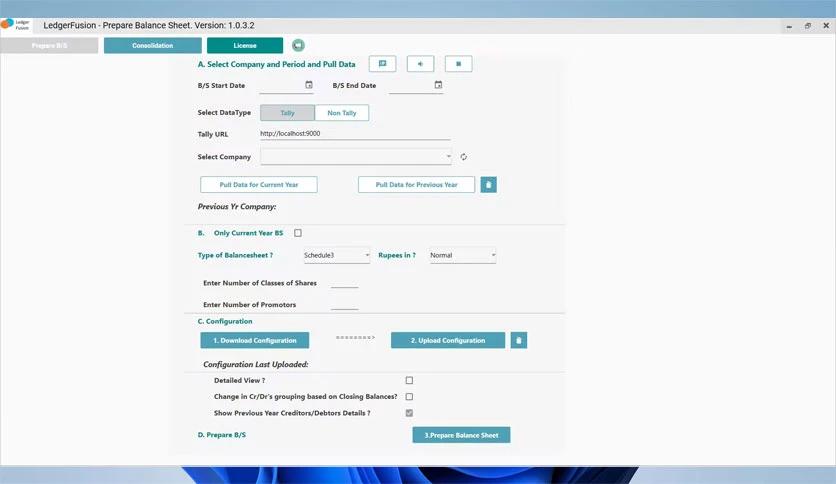
Task: Open the B/S Start Date calendar picker
Action: pos(309,85)
